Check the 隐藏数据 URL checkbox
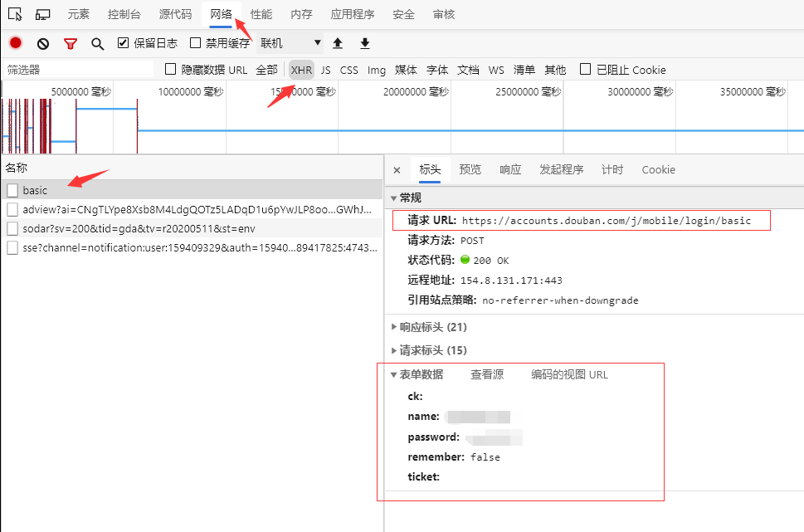Viewport: 804px width, 532px height. pyautogui.click(x=171, y=69)
